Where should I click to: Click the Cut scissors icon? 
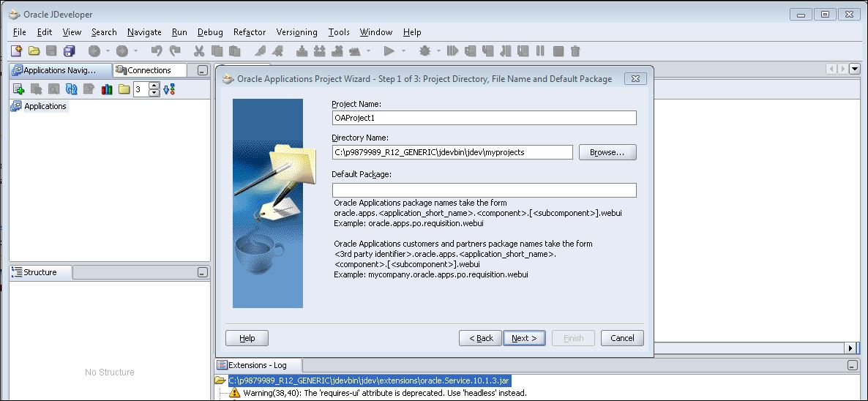(199, 51)
